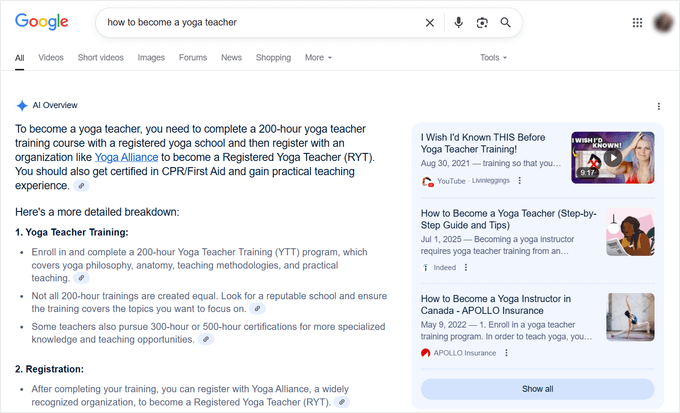680x413 pixels.
Task: Play the 9:17 yoga teacher training video
Action: click(x=612, y=157)
